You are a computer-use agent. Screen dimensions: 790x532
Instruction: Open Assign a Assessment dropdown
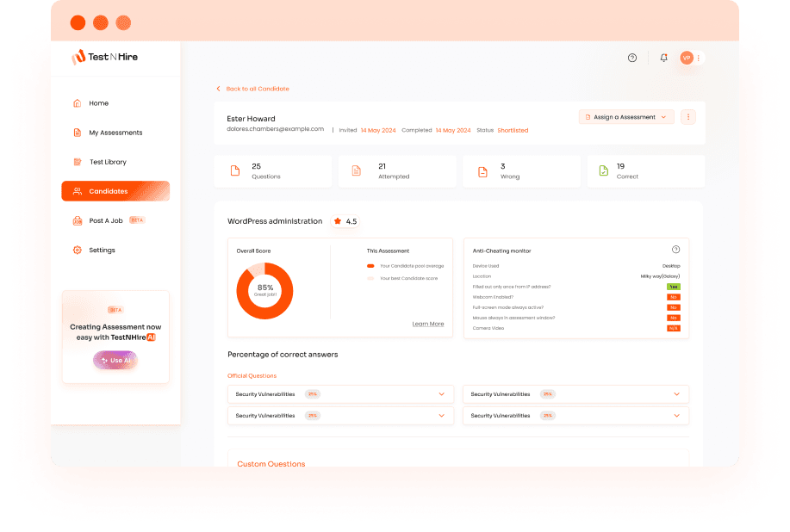tap(626, 117)
